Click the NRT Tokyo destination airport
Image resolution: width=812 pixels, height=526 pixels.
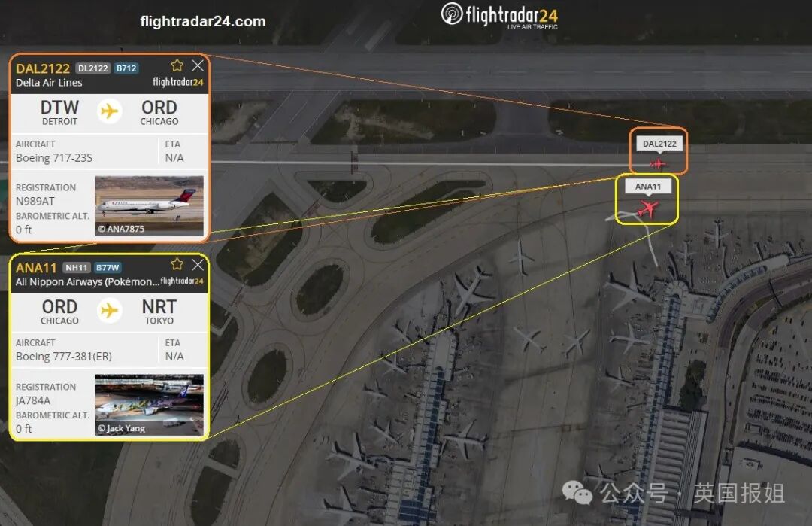click(159, 312)
